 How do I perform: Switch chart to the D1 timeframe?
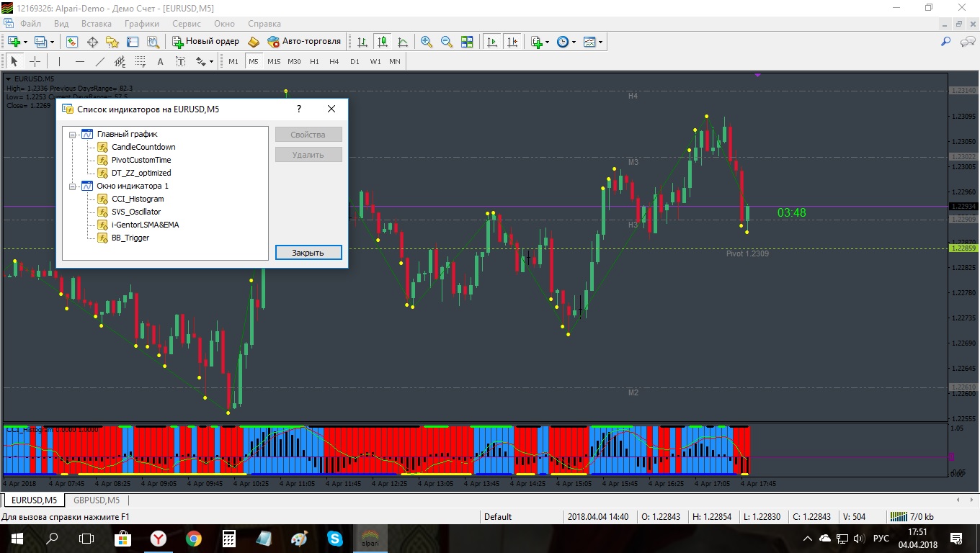click(x=355, y=61)
